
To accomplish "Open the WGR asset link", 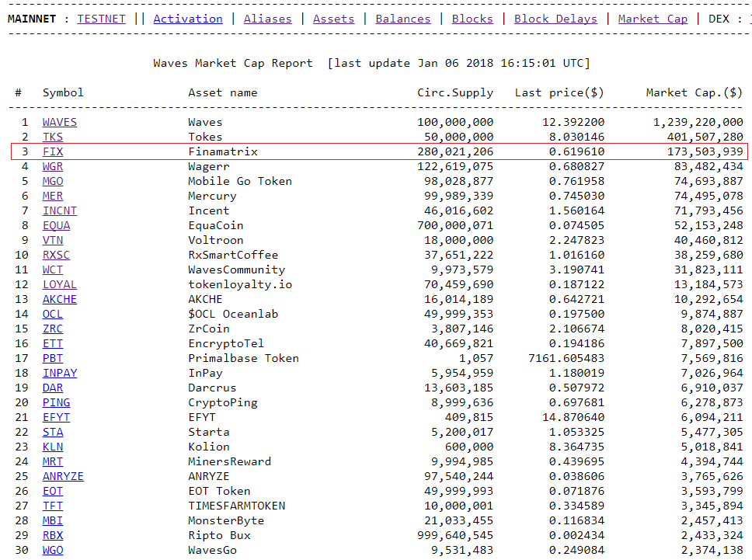I will [x=53, y=166].
